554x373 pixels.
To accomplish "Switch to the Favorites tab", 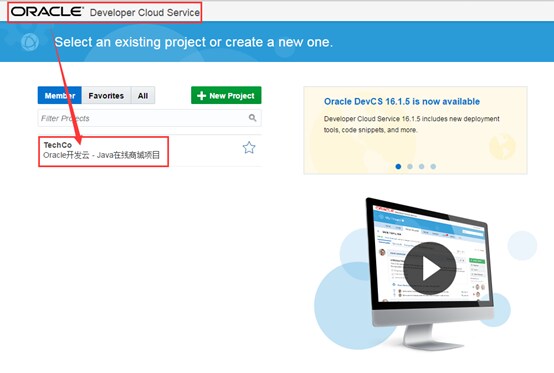I will click(x=106, y=95).
